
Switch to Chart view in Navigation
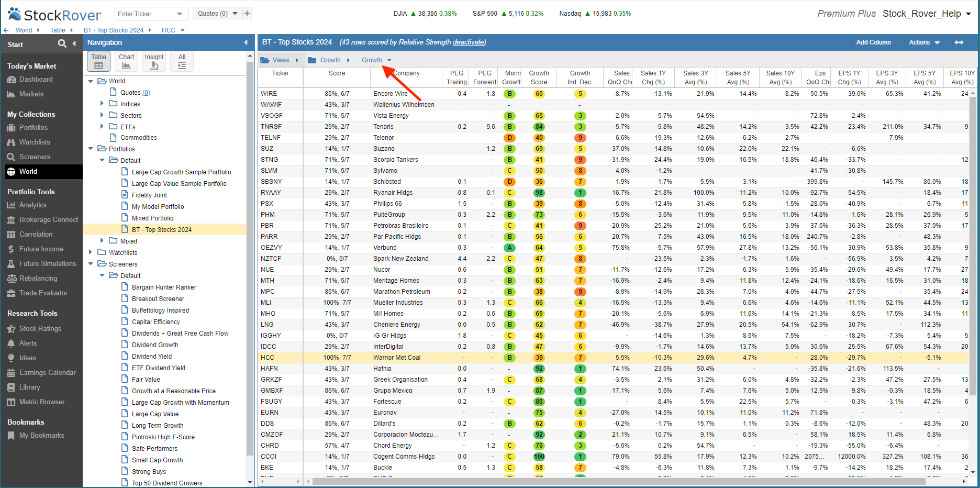126,61
